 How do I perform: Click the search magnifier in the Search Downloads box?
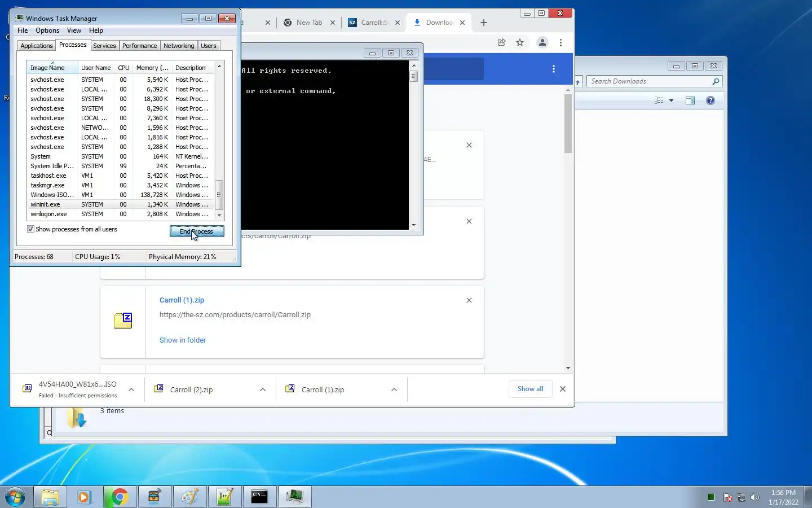pyautogui.click(x=716, y=81)
